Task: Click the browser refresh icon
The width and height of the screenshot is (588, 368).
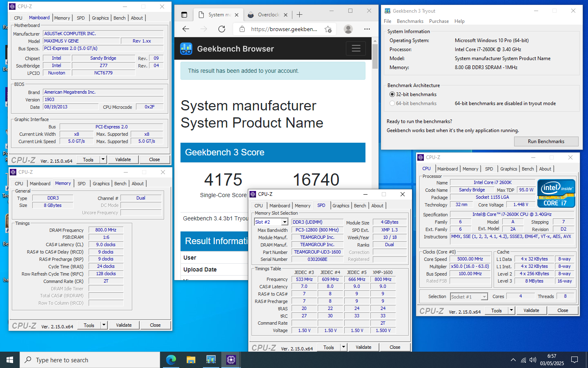Action: click(222, 29)
